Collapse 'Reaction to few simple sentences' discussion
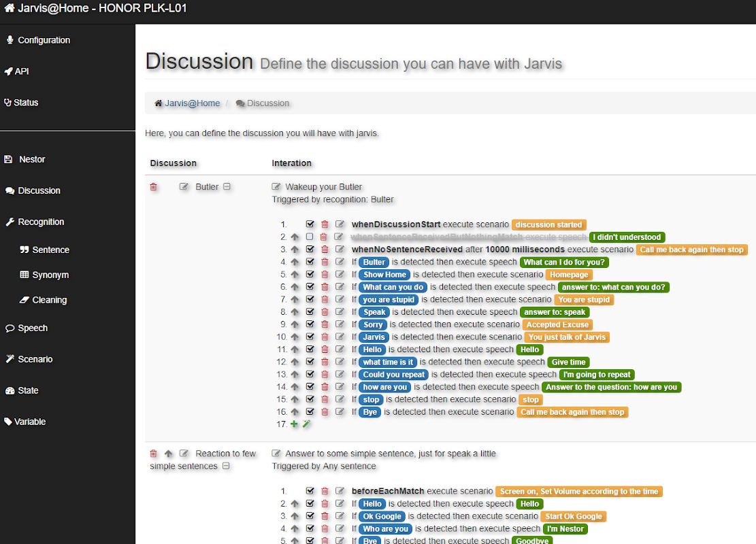The width and height of the screenshot is (756, 544). click(226, 466)
